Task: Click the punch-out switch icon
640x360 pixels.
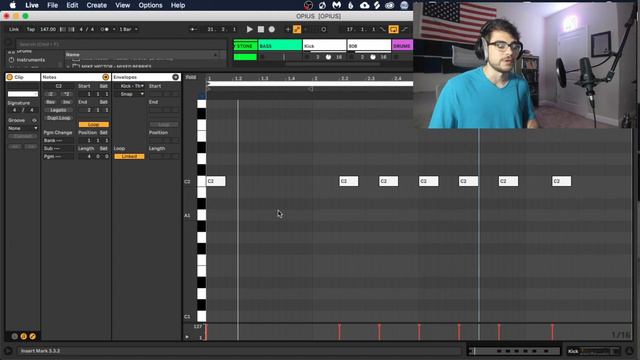Action: (x=404, y=29)
